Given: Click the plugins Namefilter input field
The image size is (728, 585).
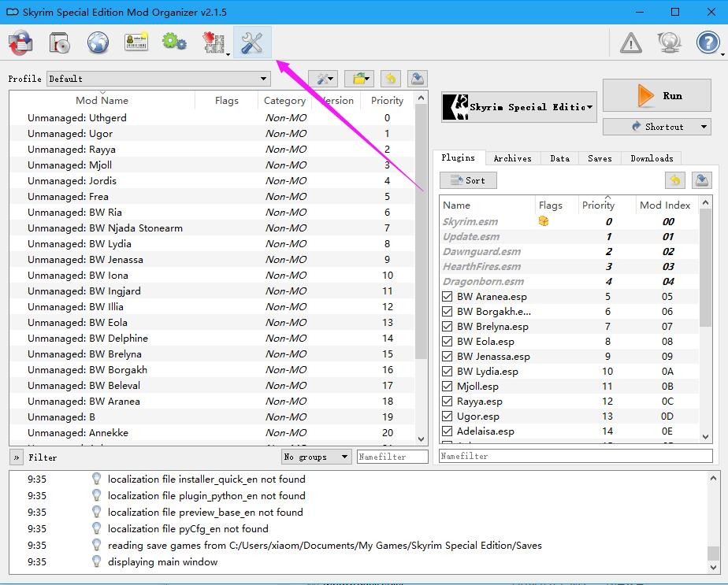Looking at the screenshot, I should tap(575, 456).
